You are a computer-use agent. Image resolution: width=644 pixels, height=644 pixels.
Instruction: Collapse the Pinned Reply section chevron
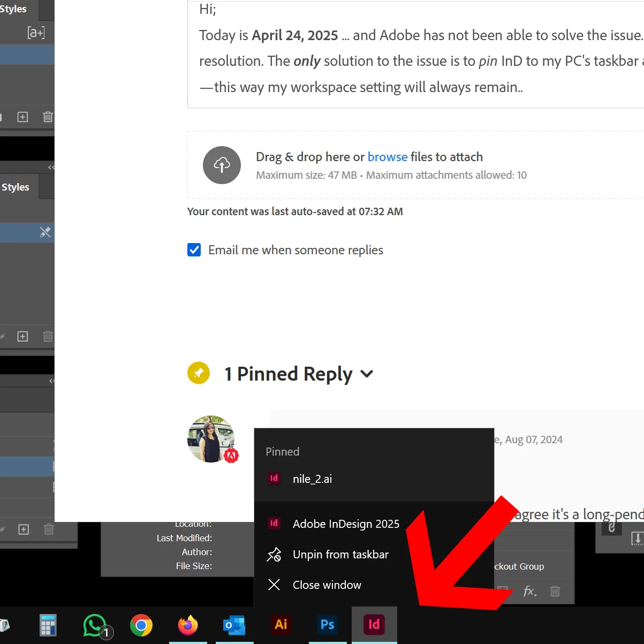coord(367,374)
